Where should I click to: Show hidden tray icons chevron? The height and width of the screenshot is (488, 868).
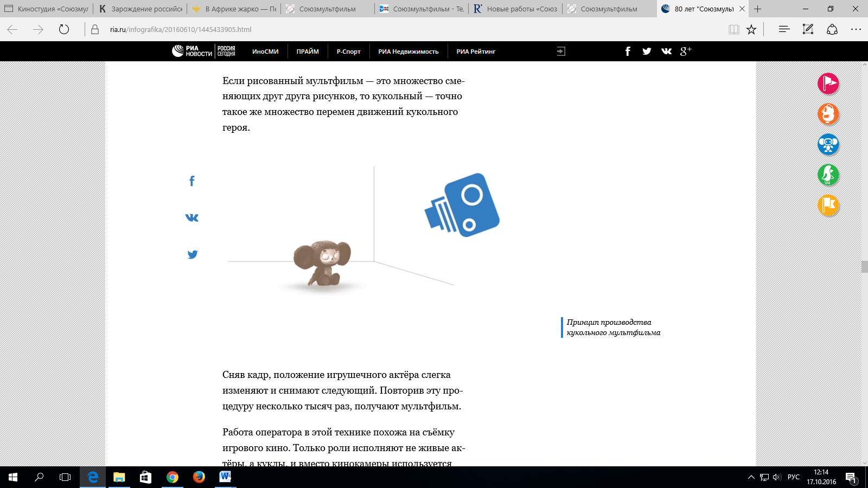751,477
